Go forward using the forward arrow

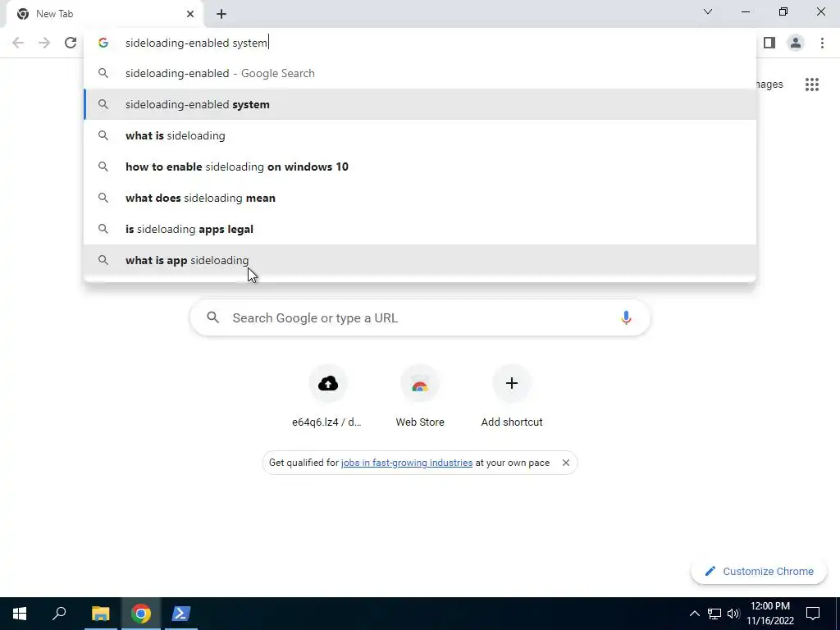(44, 43)
